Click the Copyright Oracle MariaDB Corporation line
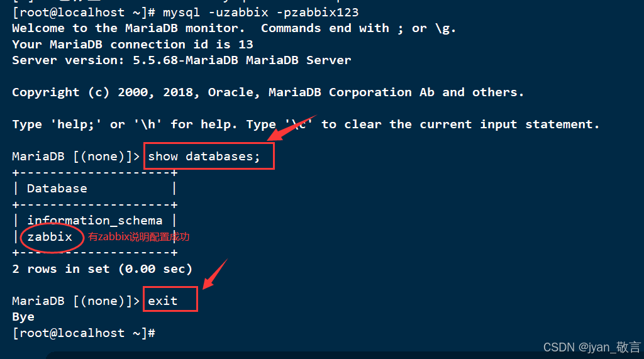Screen dimensions: 644x359 [x=268, y=92]
